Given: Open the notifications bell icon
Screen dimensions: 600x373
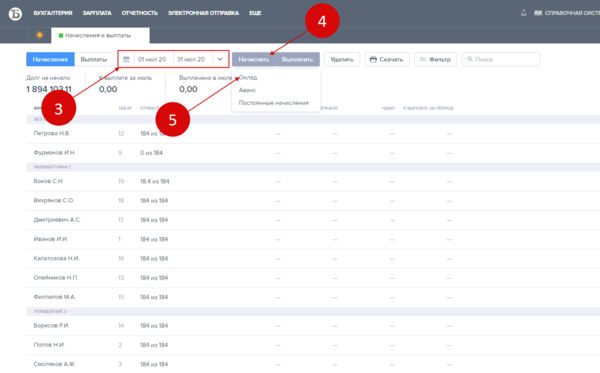Looking at the screenshot, I should point(523,13).
